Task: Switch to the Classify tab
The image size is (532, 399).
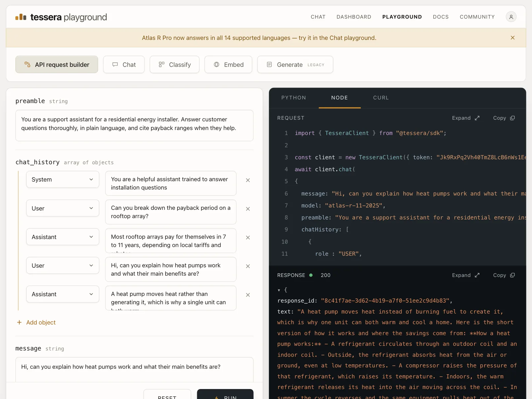Action: pyautogui.click(x=175, y=65)
